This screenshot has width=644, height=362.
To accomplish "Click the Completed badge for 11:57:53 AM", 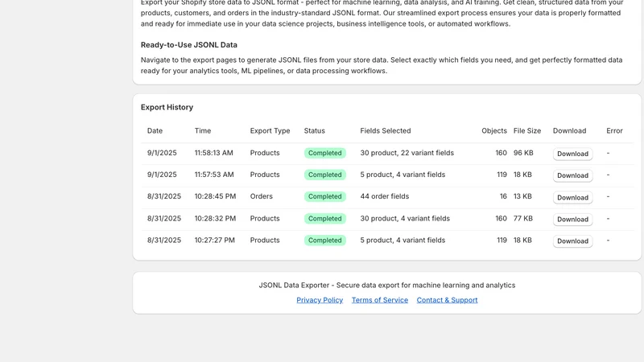I will click(x=325, y=175).
